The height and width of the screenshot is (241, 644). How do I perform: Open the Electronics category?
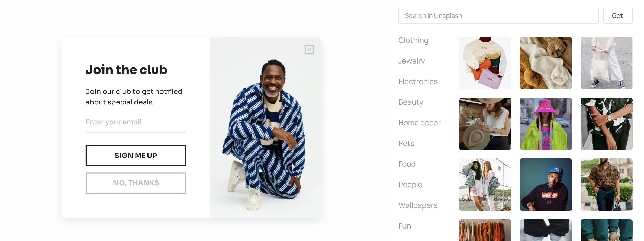pos(418,81)
